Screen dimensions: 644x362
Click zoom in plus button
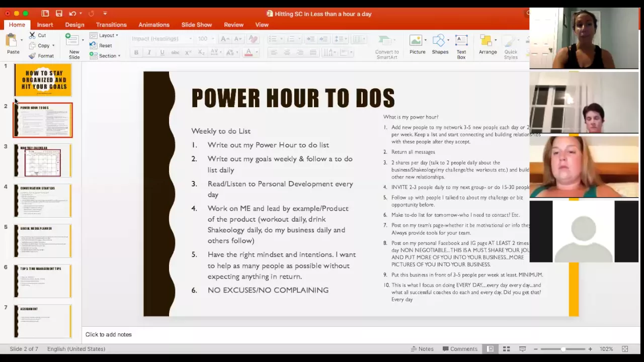point(590,349)
